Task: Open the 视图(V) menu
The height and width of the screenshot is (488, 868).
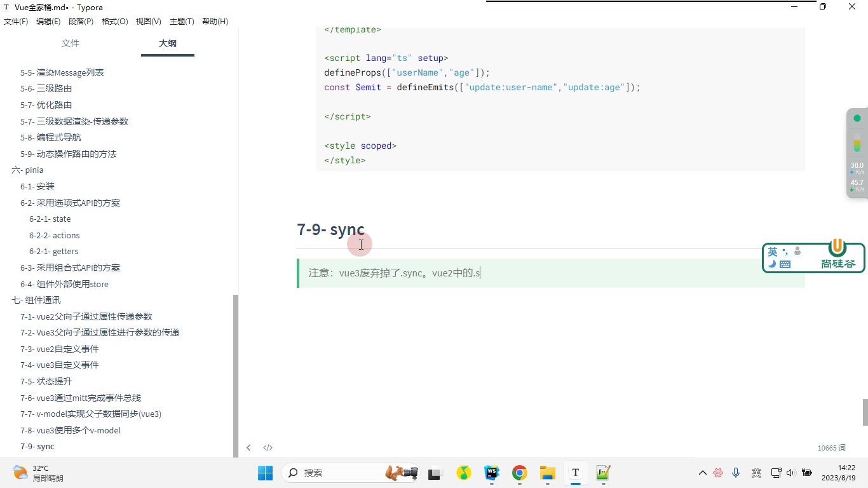Action: click(149, 22)
